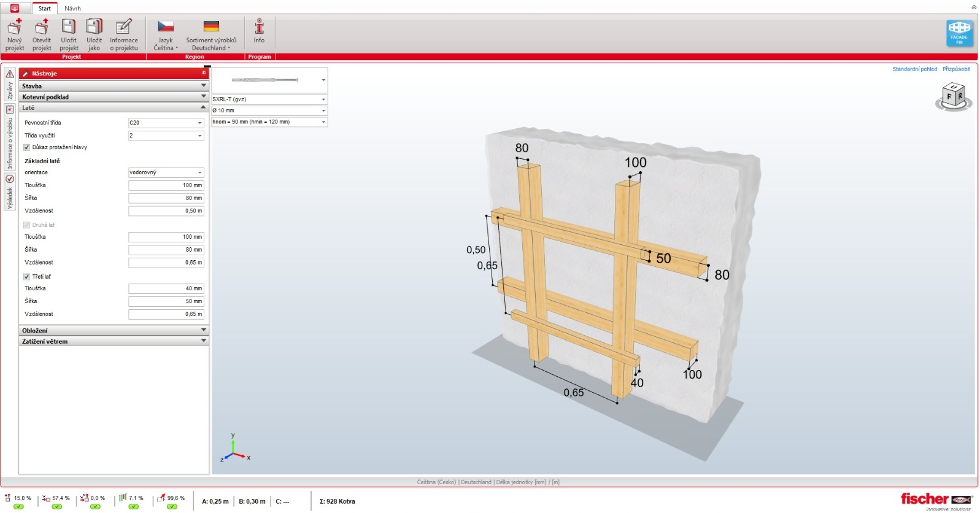
Task: Click Druhá lať Vzdálenost field 0,65 m
Action: pos(166,263)
